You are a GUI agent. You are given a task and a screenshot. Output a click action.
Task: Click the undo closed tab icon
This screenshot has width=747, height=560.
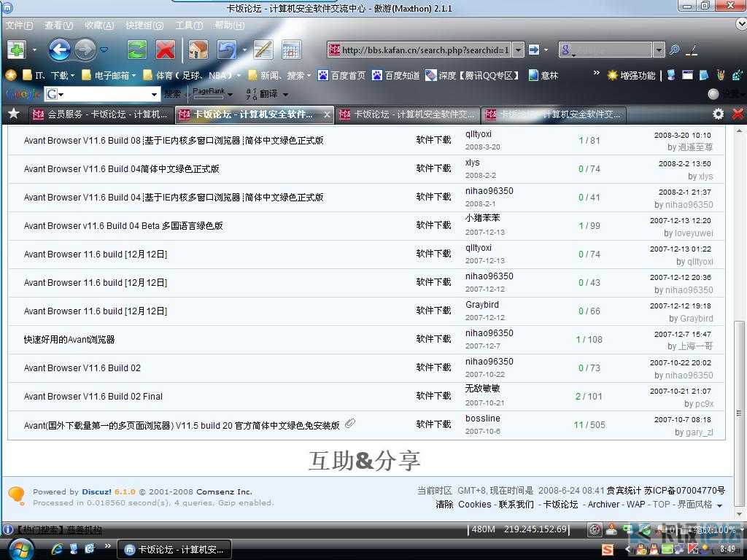227,50
